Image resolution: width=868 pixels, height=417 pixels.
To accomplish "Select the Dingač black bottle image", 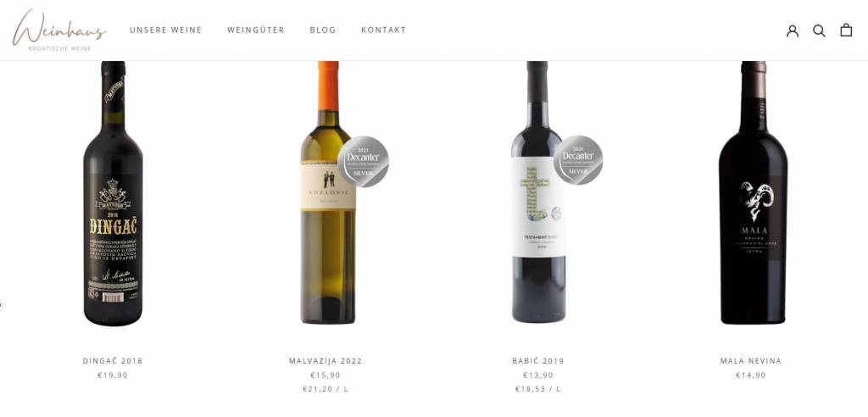I will [113, 193].
